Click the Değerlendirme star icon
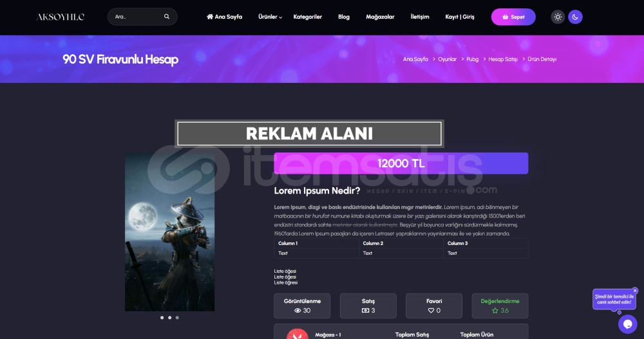The width and height of the screenshot is (644, 339). (495, 311)
